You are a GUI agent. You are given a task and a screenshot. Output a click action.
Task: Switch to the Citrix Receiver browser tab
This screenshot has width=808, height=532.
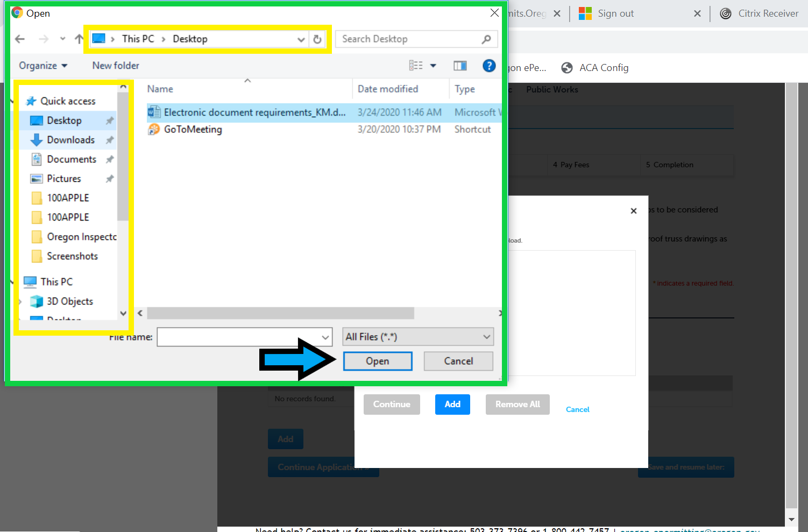[768, 13]
